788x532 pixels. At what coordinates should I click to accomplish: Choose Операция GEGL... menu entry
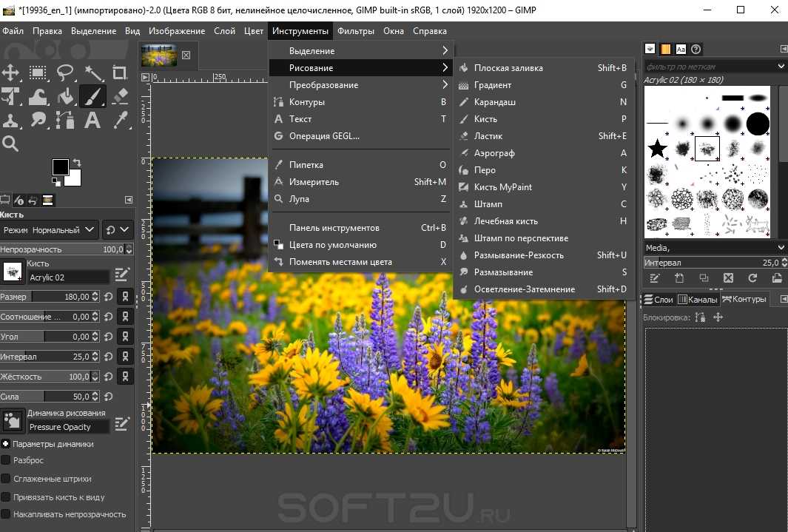point(361,136)
